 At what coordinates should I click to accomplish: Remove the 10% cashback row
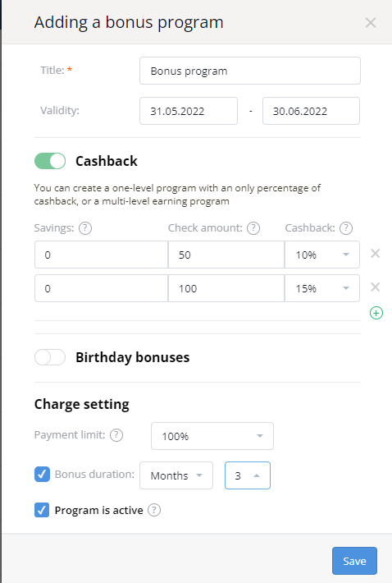coord(376,254)
